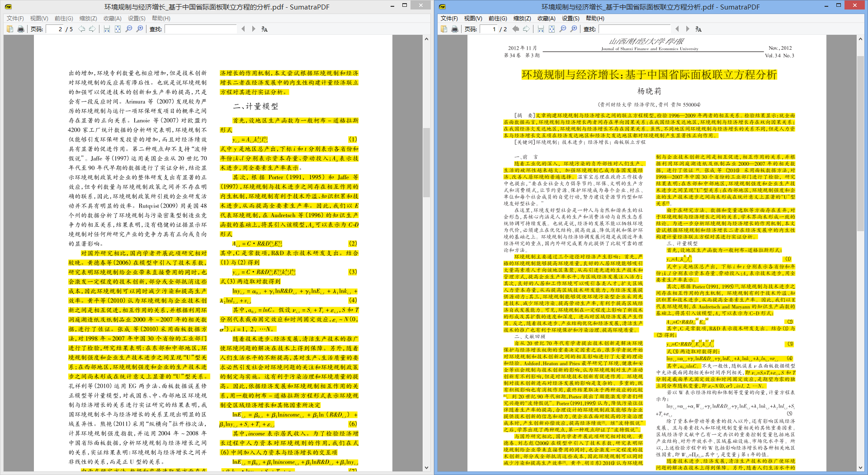868x475 pixels.
Task: Click scroll-up arrow of right window scrollbar
Action: (x=860, y=39)
